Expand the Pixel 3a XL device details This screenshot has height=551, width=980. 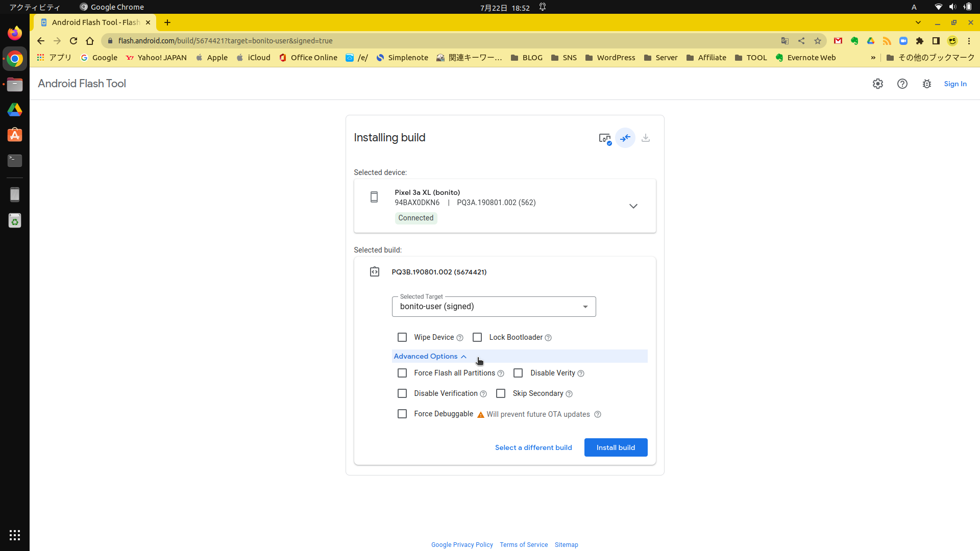point(633,206)
